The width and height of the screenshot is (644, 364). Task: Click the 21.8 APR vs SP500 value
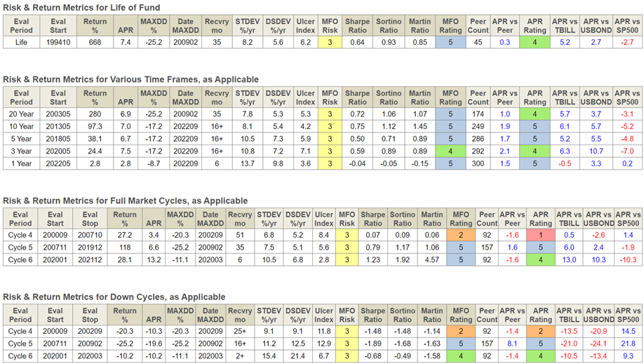[x=628, y=344]
